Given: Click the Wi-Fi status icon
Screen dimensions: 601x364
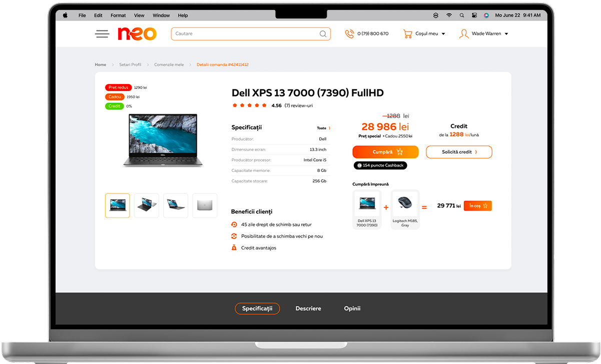Looking at the screenshot, I should [x=449, y=15].
